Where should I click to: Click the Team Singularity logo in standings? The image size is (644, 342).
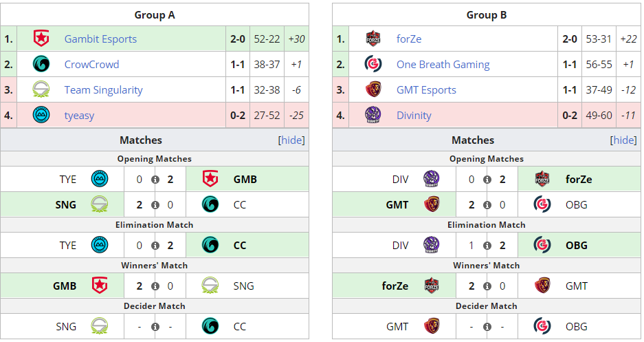pyautogui.click(x=41, y=89)
